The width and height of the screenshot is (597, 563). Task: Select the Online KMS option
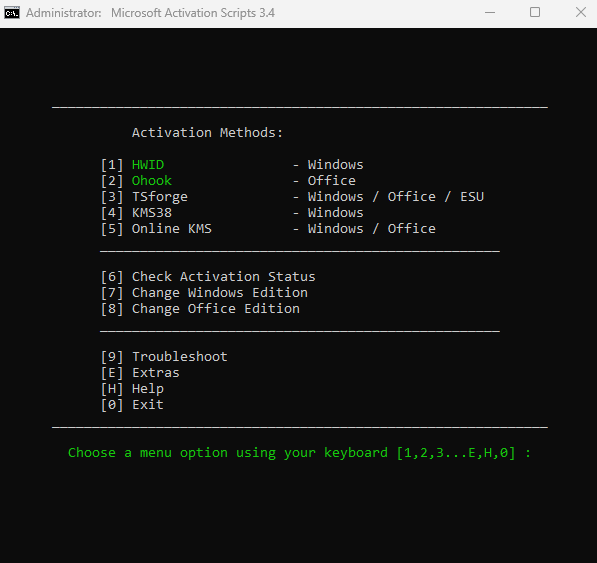pos(171,228)
